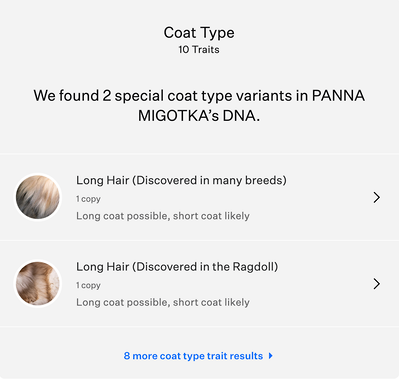This screenshot has height=382, width=399.
Task: Select 'Long Hair (Discovered in many breeds)' title
Action: pyautogui.click(x=181, y=180)
